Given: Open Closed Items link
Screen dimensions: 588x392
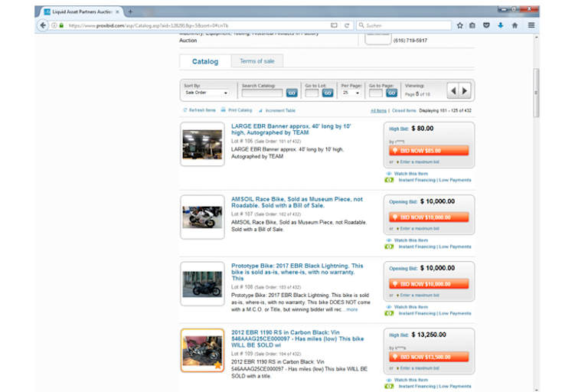Looking at the screenshot, I should (403, 110).
